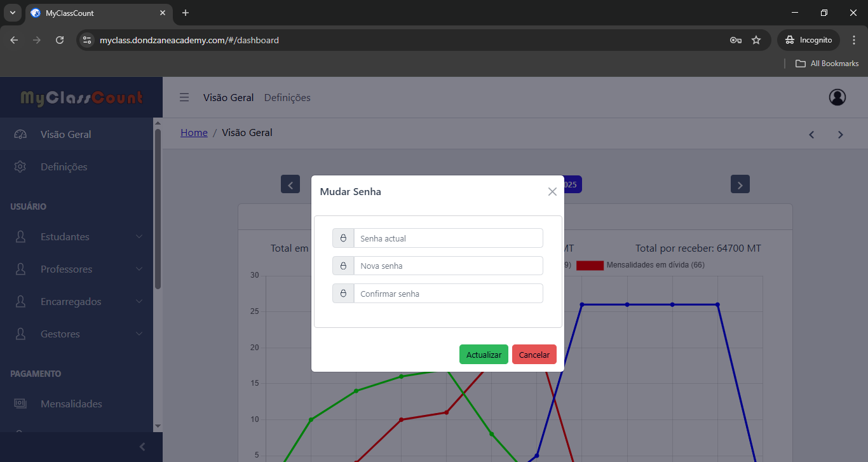Screen dimensions: 868x462
Task: Click the Definições gear icon in sidebar
Action: pyautogui.click(x=20, y=166)
